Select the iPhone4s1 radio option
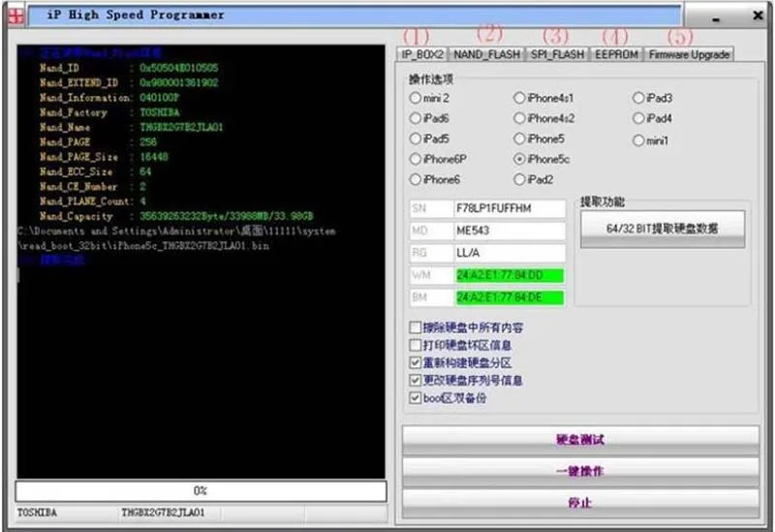Viewport: 775px width, 532px height. (543, 98)
